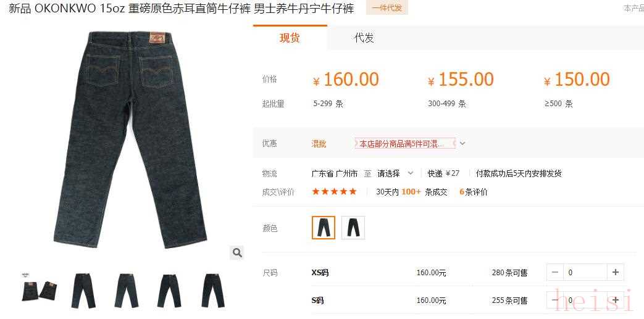View the second jeans thumbnail

(83, 290)
